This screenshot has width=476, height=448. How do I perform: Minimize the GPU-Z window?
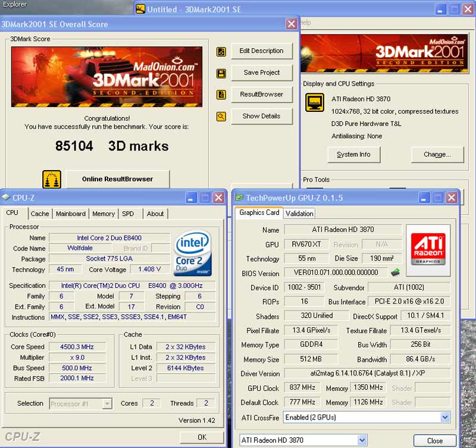coord(424,198)
